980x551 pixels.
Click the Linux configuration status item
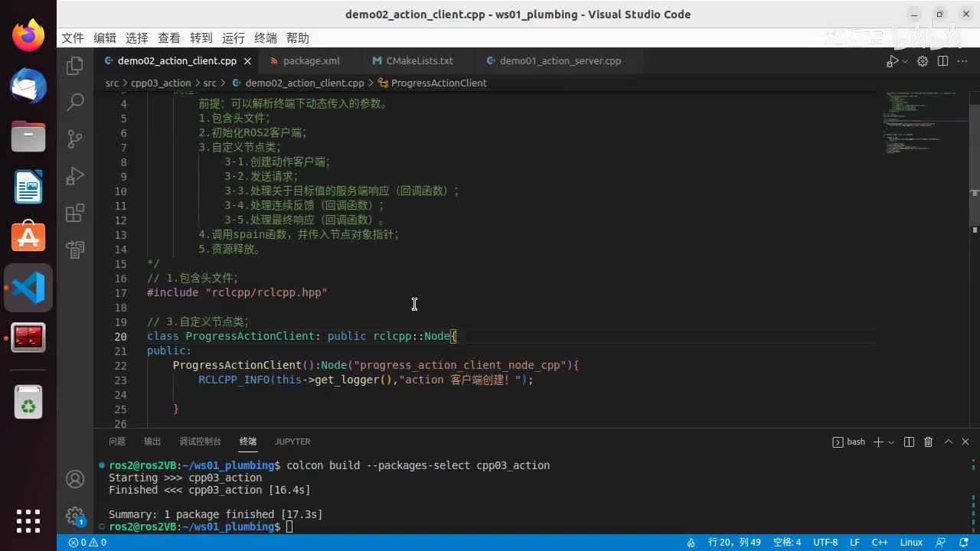click(x=911, y=543)
